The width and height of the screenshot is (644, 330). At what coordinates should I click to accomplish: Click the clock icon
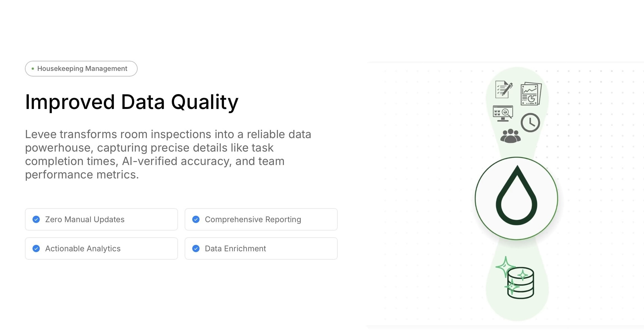click(x=530, y=123)
